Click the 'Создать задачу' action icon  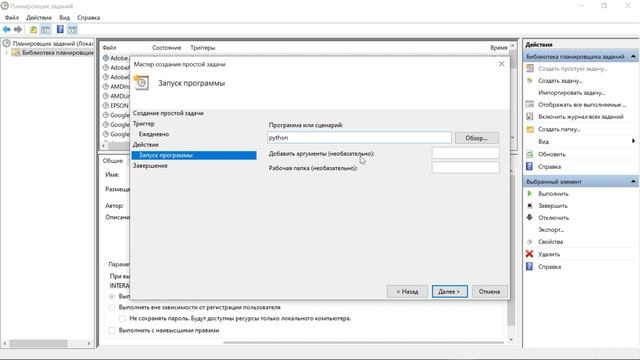[530, 80]
